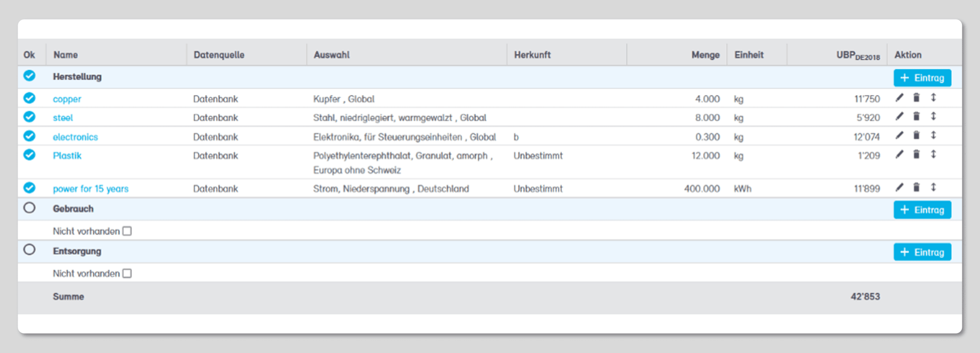Image resolution: width=980 pixels, height=353 pixels.
Task: Click the blue check icon for Herstellung
Action: (x=30, y=75)
